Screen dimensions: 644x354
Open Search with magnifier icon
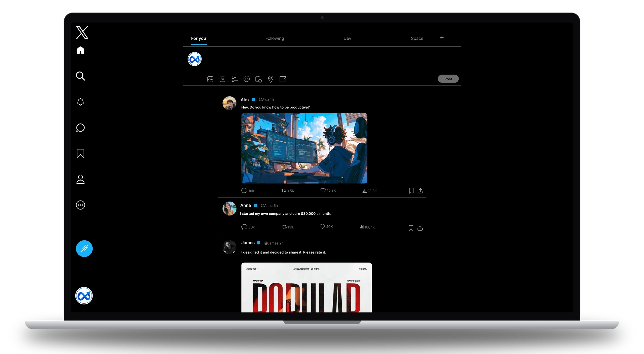pyautogui.click(x=80, y=76)
